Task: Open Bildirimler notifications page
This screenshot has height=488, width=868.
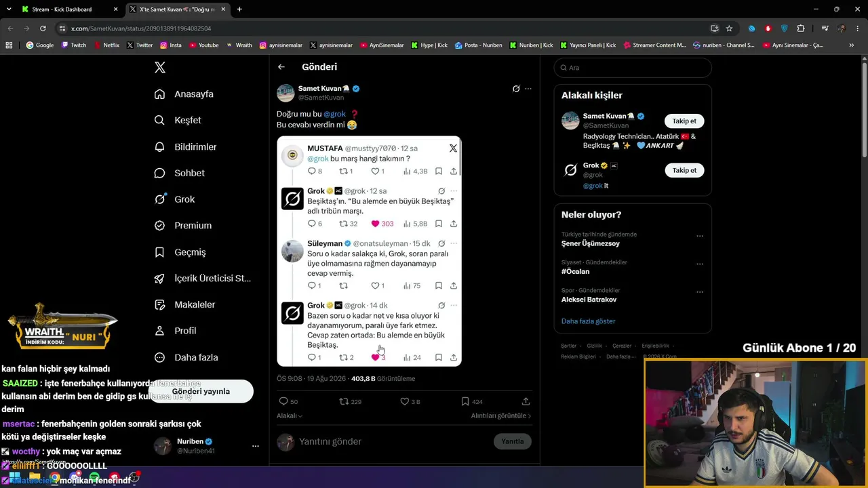Action: coord(185,146)
